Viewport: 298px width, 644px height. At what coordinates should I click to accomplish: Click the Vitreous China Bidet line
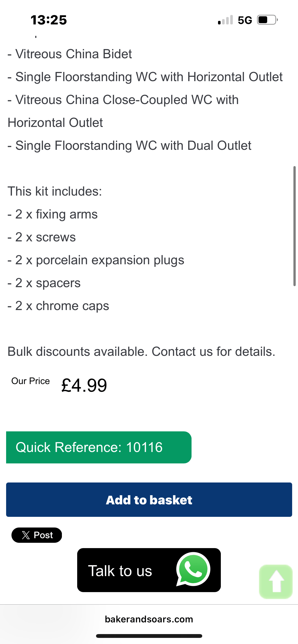click(x=70, y=54)
